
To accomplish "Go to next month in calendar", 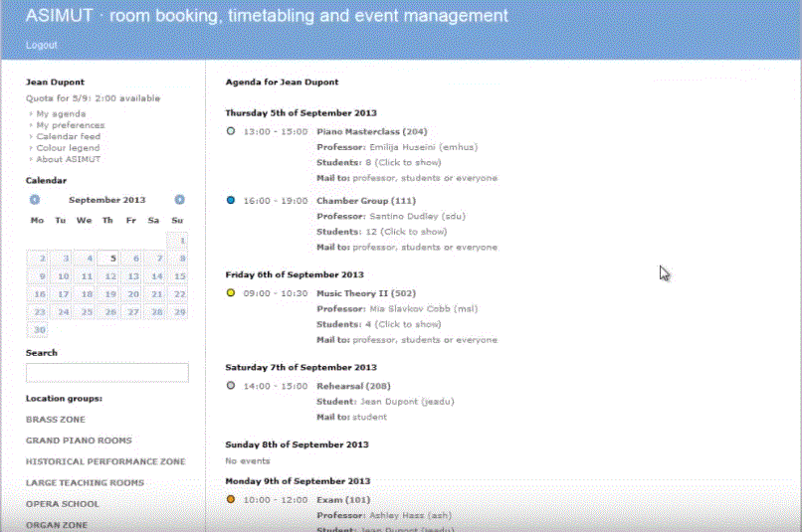I will coord(179,200).
